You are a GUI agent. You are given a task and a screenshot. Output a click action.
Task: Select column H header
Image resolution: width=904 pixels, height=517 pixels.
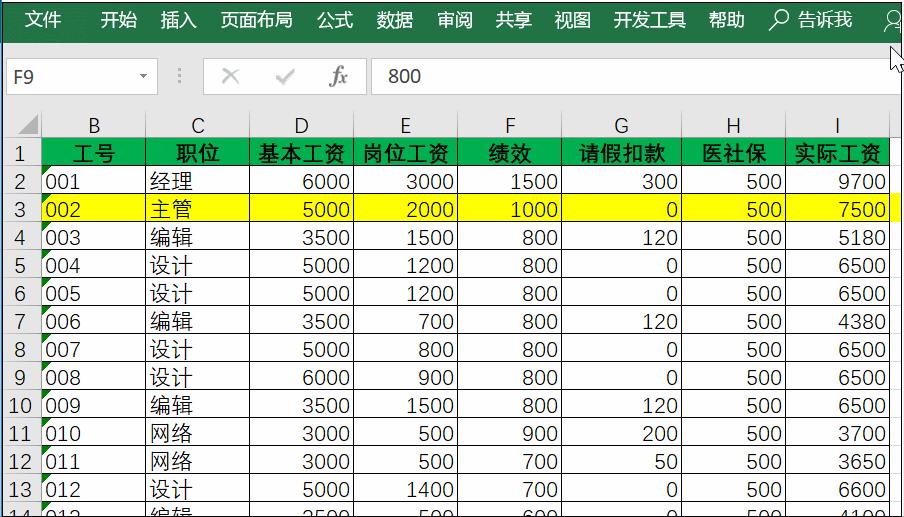733,125
